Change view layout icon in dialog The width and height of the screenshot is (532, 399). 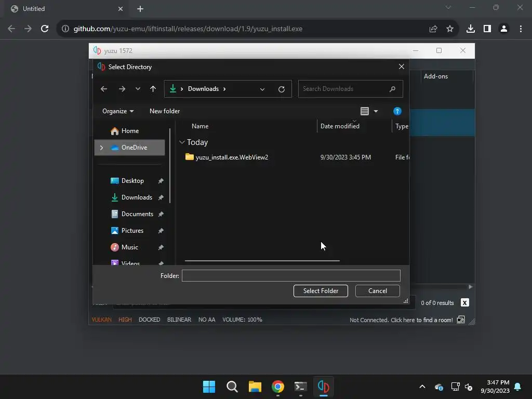364,111
